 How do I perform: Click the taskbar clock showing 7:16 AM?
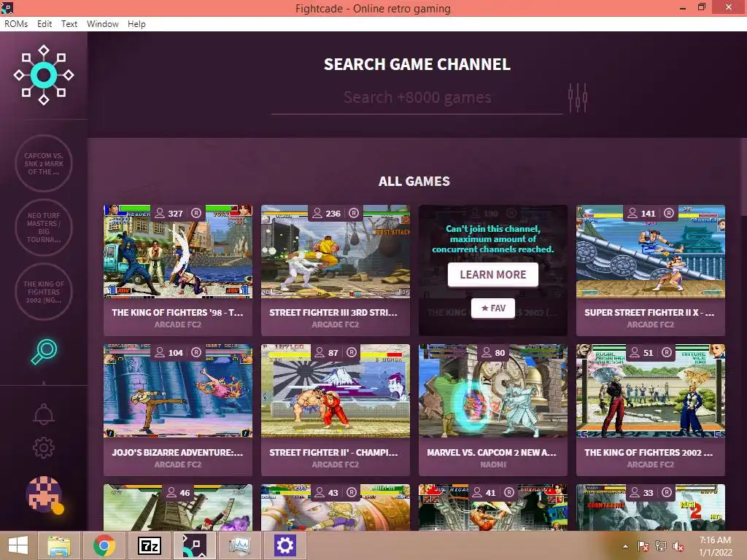pyautogui.click(x=715, y=546)
